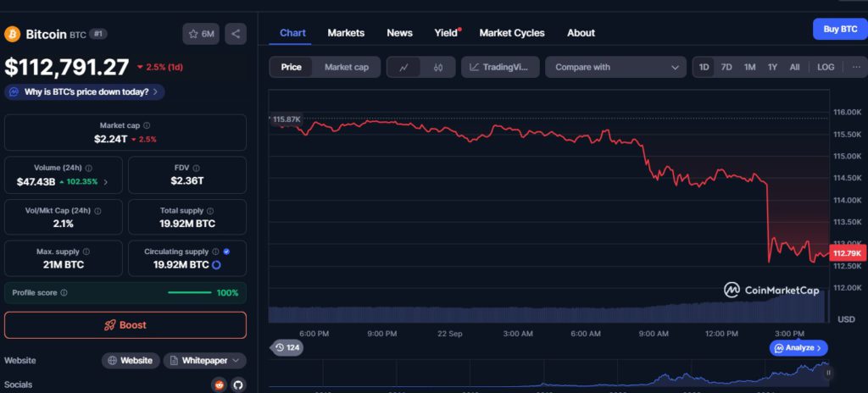The image size is (868, 393).
Task: Toggle chart to Market cap view
Action: pyautogui.click(x=346, y=67)
